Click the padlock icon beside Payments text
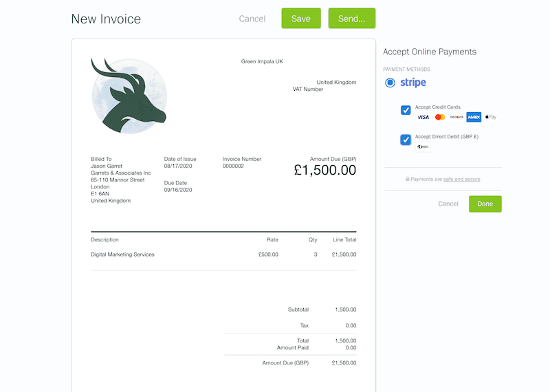 coord(408,179)
